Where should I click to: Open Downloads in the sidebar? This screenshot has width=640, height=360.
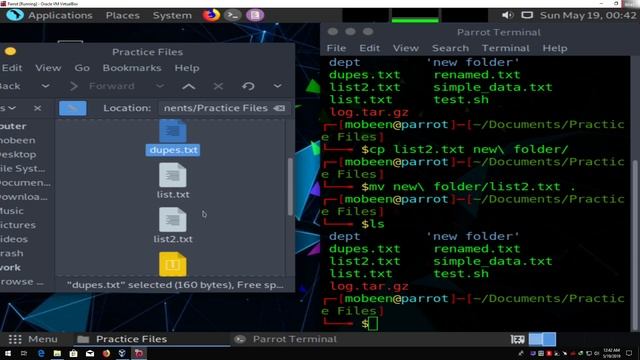pyautogui.click(x=24, y=197)
